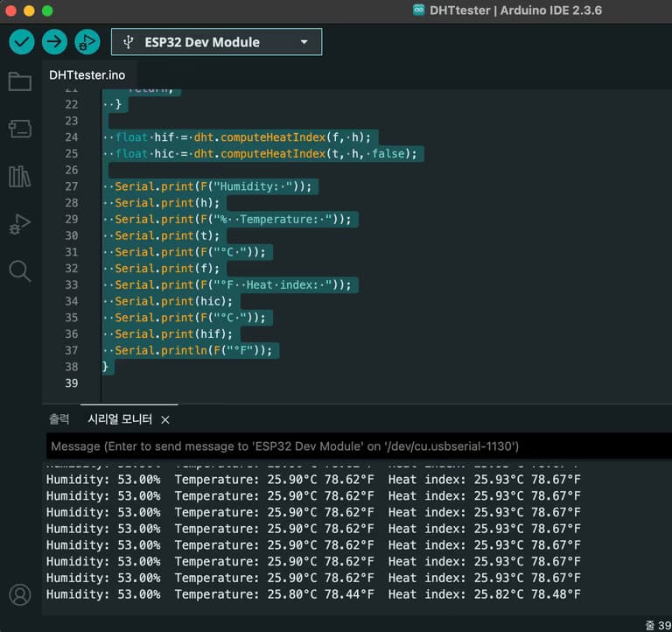The image size is (672, 632).
Task: Open the Debug sidebar panel
Action: (19, 224)
